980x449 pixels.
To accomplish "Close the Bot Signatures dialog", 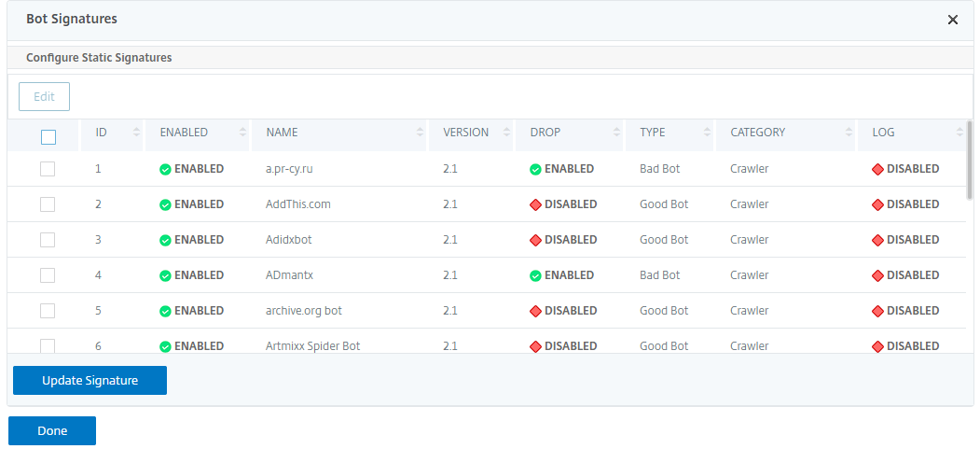I will pos(953,20).
